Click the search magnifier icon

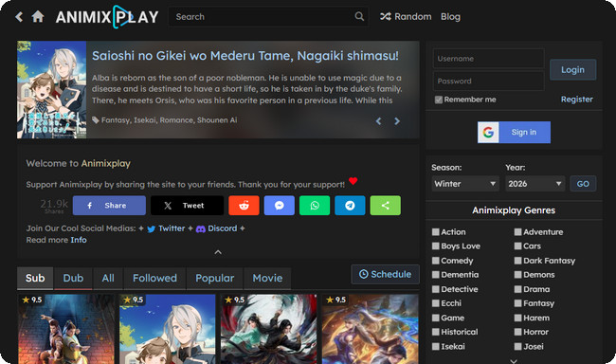pyautogui.click(x=359, y=16)
